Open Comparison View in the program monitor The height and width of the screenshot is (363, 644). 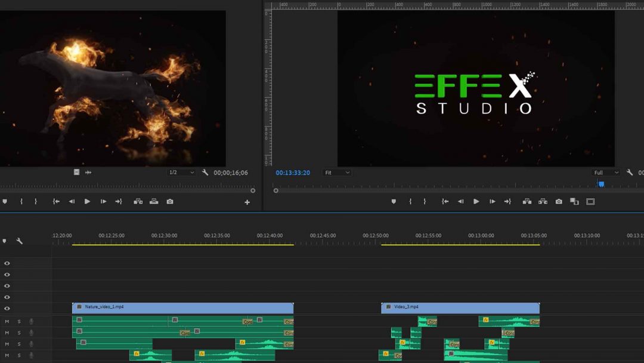click(x=574, y=202)
